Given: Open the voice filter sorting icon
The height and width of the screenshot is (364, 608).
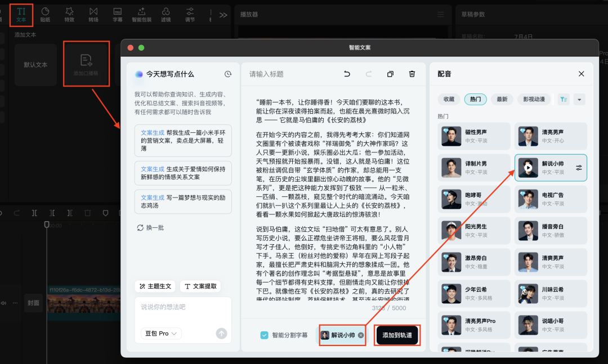Looking at the screenshot, I should click(x=563, y=99).
